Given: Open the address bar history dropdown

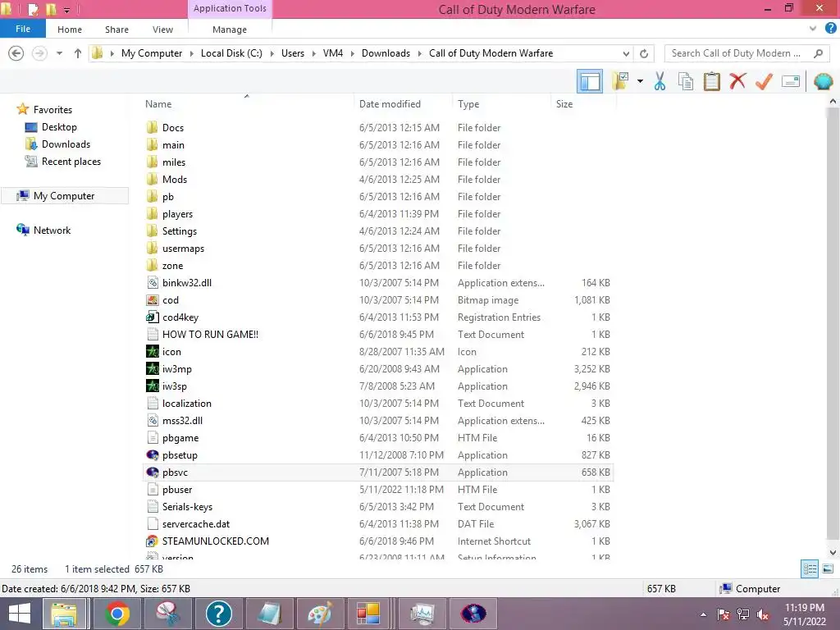Looking at the screenshot, I should pyautogui.click(x=626, y=53).
